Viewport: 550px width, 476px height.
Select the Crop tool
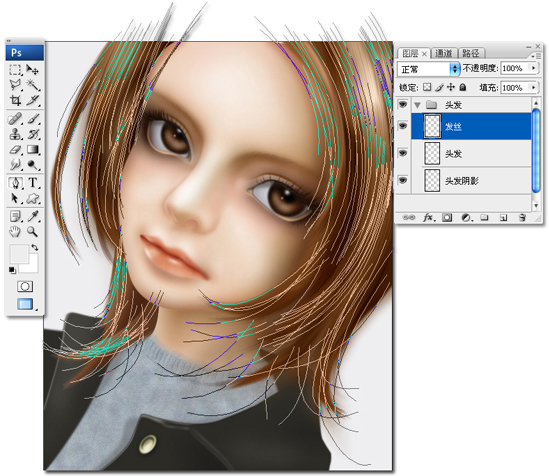pyautogui.click(x=15, y=100)
